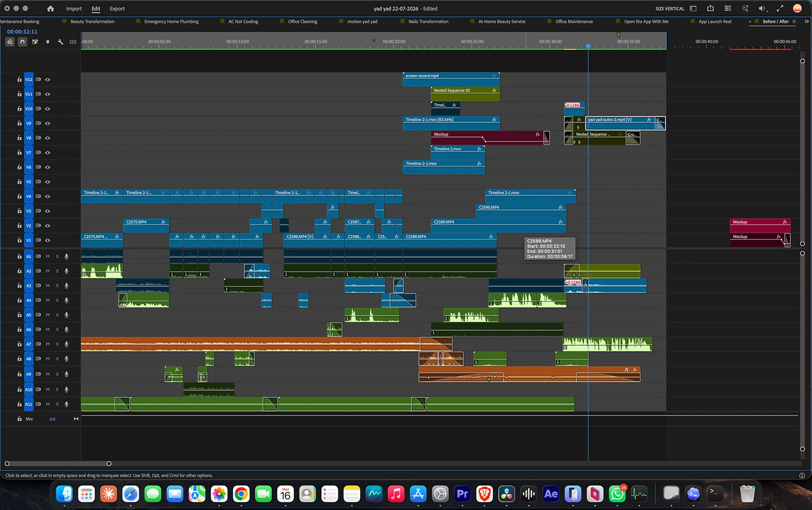Open the Emergency Home Plumbing sequence tab

point(171,21)
